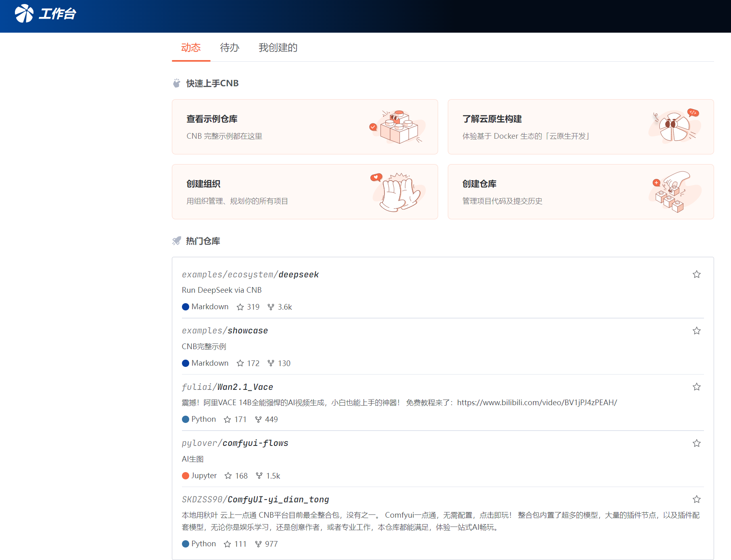Click the star count icon for deepseek
731x560 pixels.
click(240, 307)
